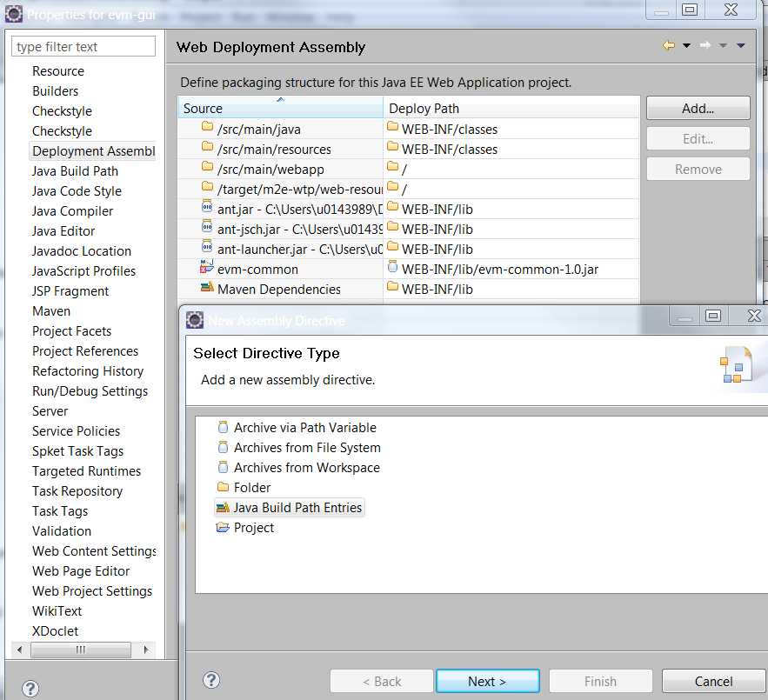Image resolution: width=768 pixels, height=700 pixels.
Task: Click the jar icon beside ant-launcher.jar
Action: click(x=207, y=246)
